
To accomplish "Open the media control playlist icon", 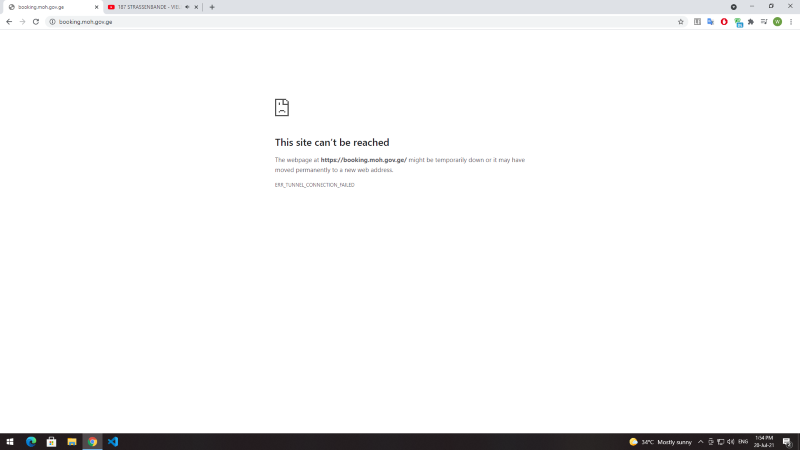I will 764,22.
